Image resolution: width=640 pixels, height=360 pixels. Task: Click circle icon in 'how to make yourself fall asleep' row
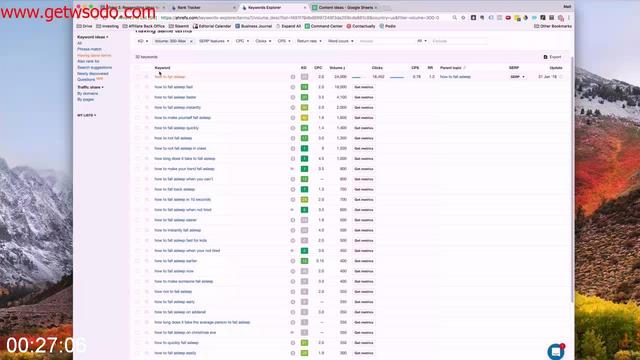(x=293, y=118)
